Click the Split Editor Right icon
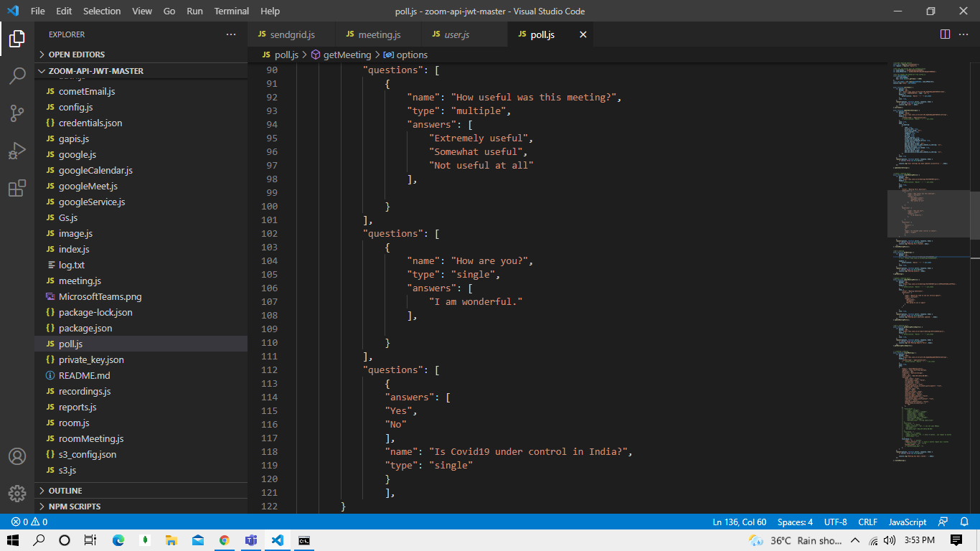The image size is (980, 551). click(945, 34)
